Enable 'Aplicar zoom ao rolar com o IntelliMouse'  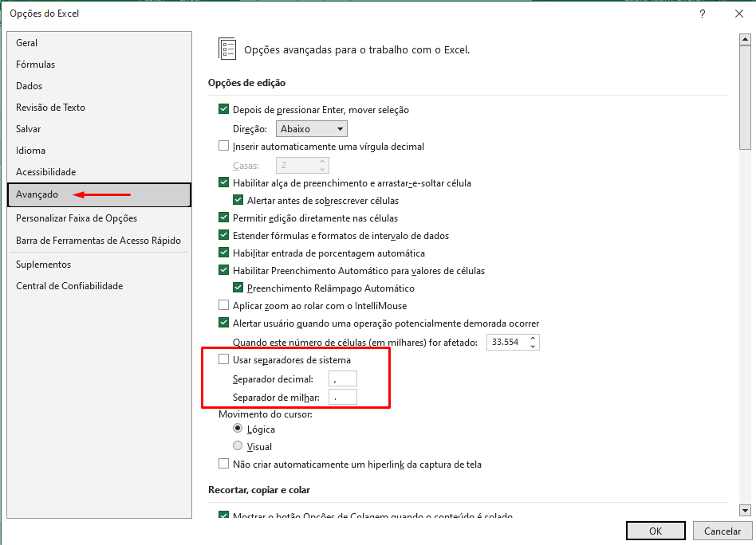tap(224, 305)
